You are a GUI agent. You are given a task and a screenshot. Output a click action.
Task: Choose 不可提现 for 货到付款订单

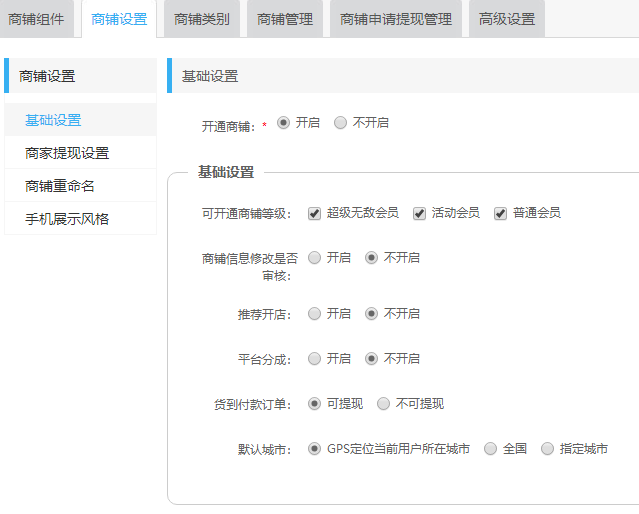pos(383,404)
